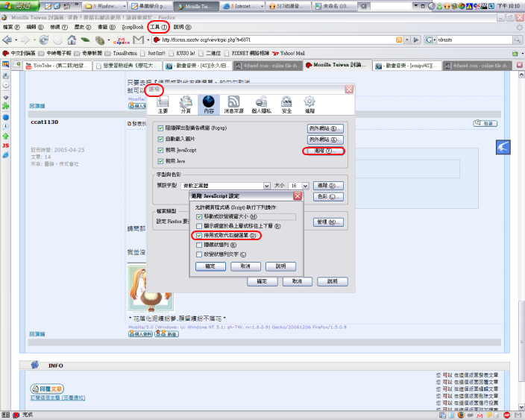Open the 消息來源 (Feeds) options panel
This screenshot has height=420, width=525.
click(x=233, y=104)
